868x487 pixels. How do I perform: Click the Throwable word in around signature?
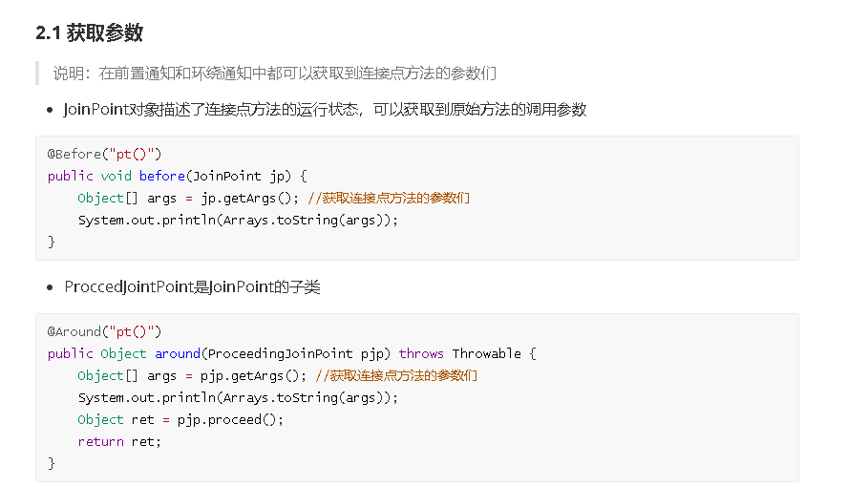point(486,353)
